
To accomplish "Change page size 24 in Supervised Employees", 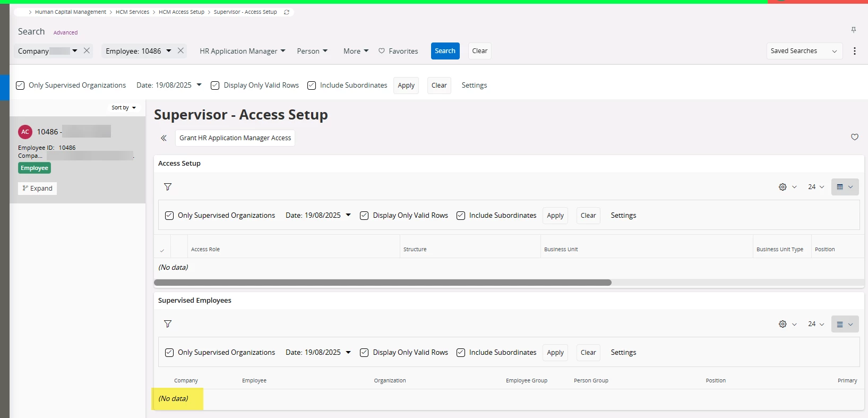I will (816, 324).
